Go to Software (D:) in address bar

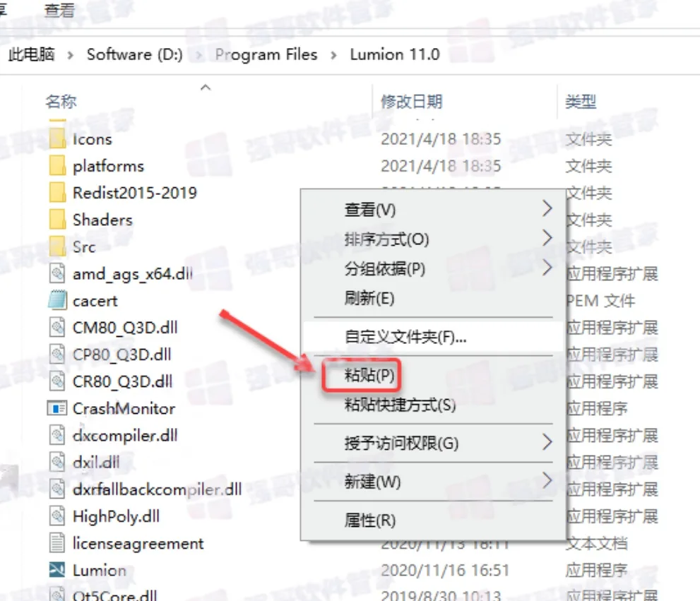135,54
